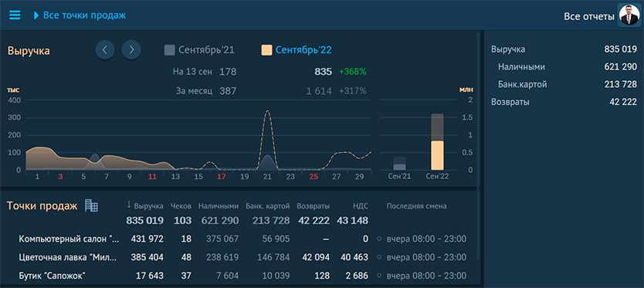This screenshot has width=644, height=288.
Task: Open Цветочная лавка sales point row
Action: pos(242,258)
